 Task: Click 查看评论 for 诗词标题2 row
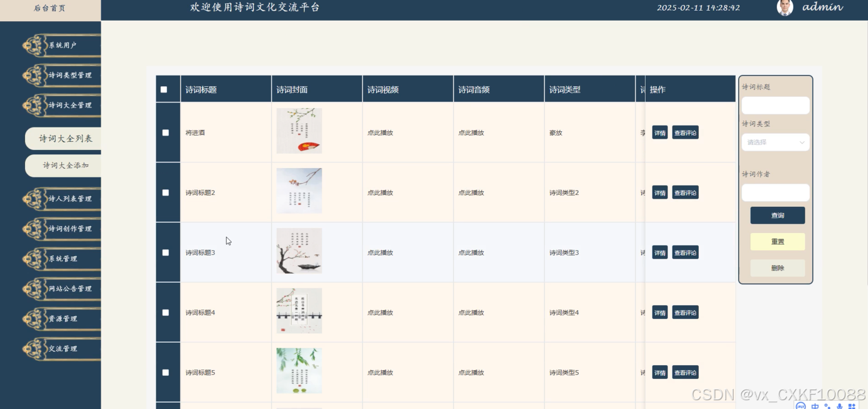pyautogui.click(x=686, y=192)
